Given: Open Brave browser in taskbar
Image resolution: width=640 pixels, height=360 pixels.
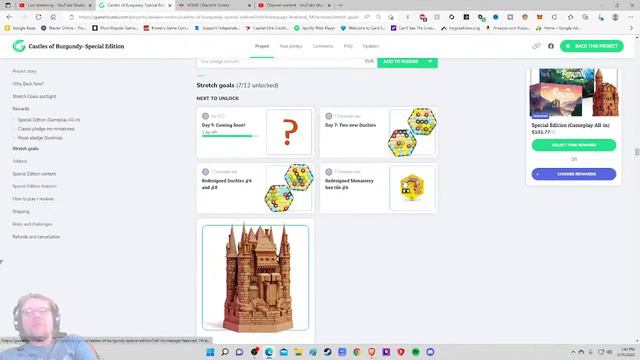Looking at the screenshot, I should (x=371, y=352).
